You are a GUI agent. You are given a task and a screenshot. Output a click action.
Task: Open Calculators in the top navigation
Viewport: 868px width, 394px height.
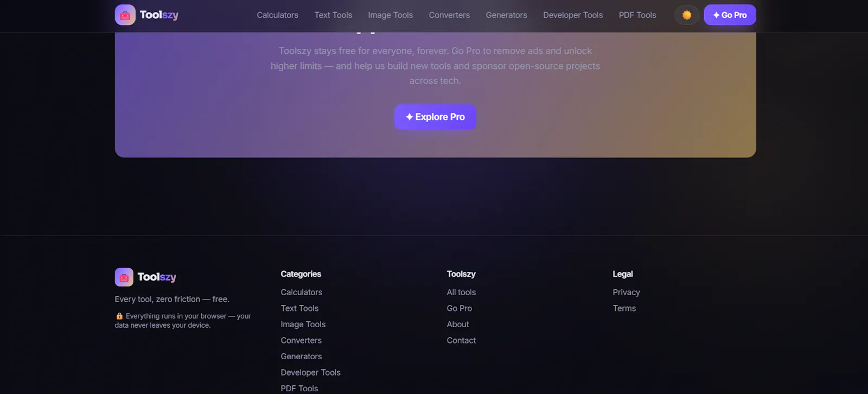(277, 15)
